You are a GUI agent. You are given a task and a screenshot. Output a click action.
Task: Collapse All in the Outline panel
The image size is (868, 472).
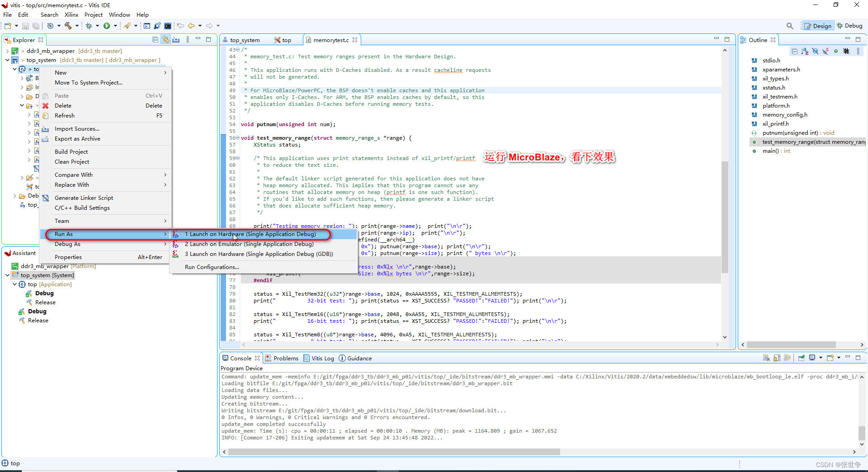tap(794, 51)
